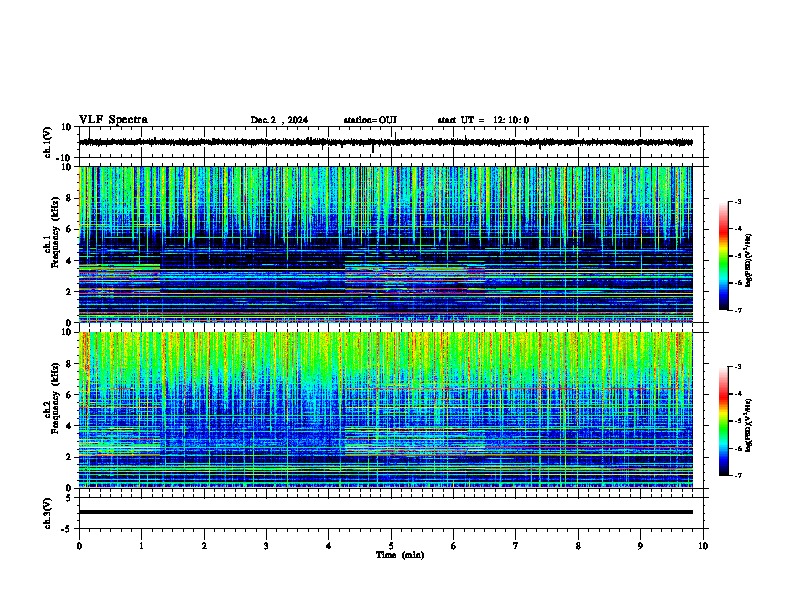The height and width of the screenshot is (612, 792).
Task: Click the ch.2 colorbar log(PSD) unit label
Action: point(749,425)
